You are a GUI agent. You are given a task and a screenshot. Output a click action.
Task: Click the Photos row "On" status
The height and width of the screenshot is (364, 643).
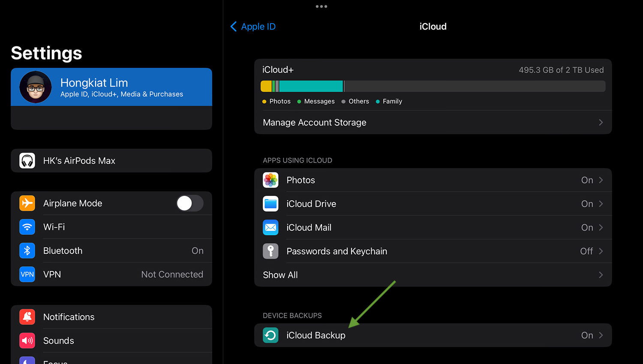pos(587,180)
